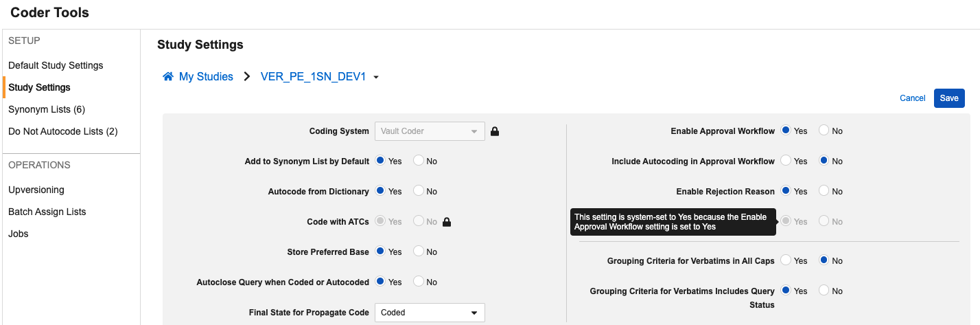The image size is (980, 325).
Task: Click the lock icon beside Code with ATCs
Action: pos(447,222)
